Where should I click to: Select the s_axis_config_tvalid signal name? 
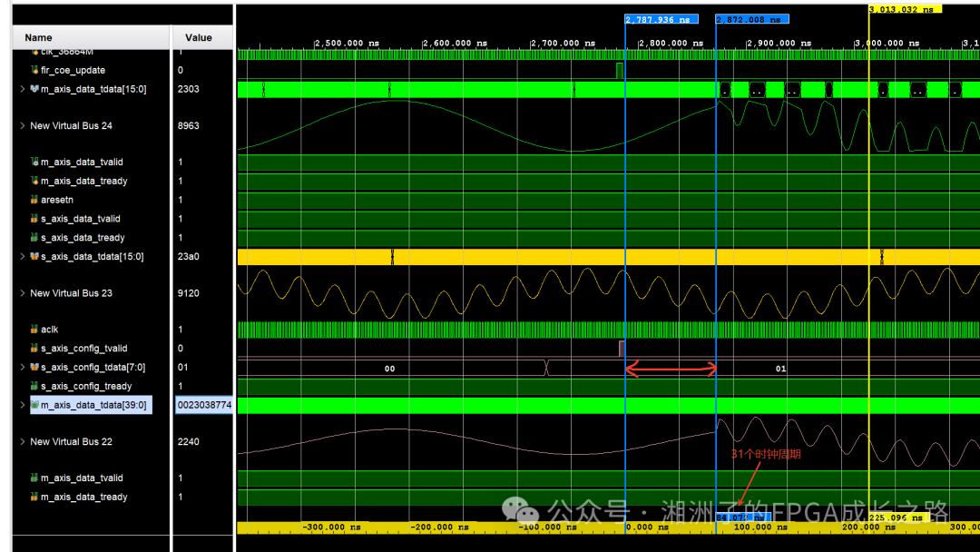coord(83,349)
